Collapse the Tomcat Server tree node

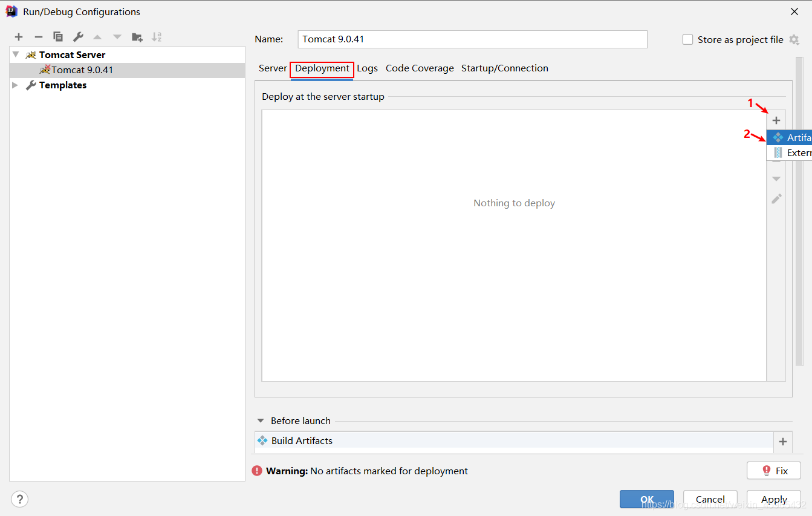[x=16, y=54]
